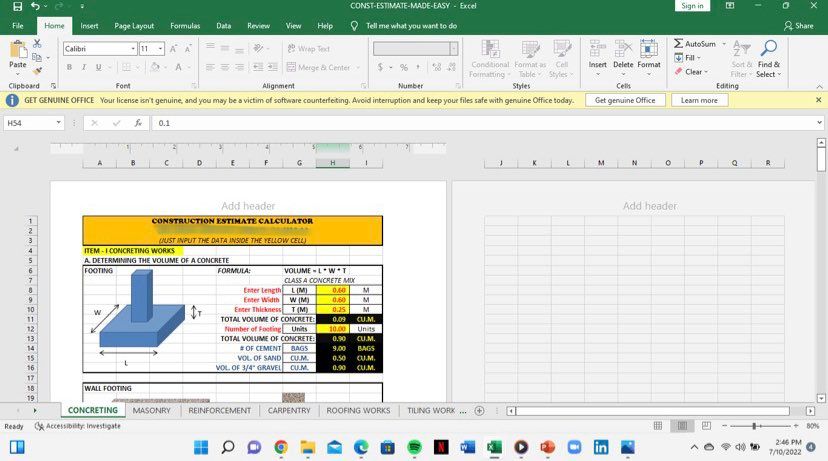This screenshot has width=828, height=461.
Task: Click the Fill Color bucket icon
Action: click(x=155, y=67)
